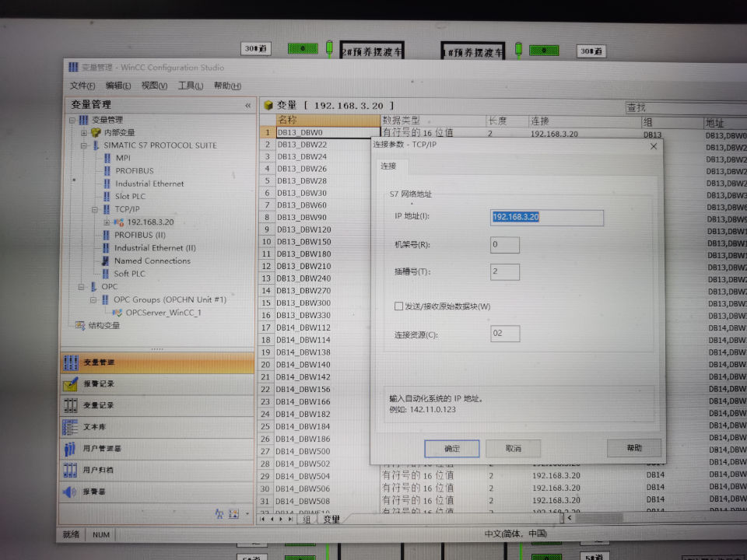Screen dimensions: 747x560
Task: Click the OPC driver icon in tree
Action: [93, 287]
